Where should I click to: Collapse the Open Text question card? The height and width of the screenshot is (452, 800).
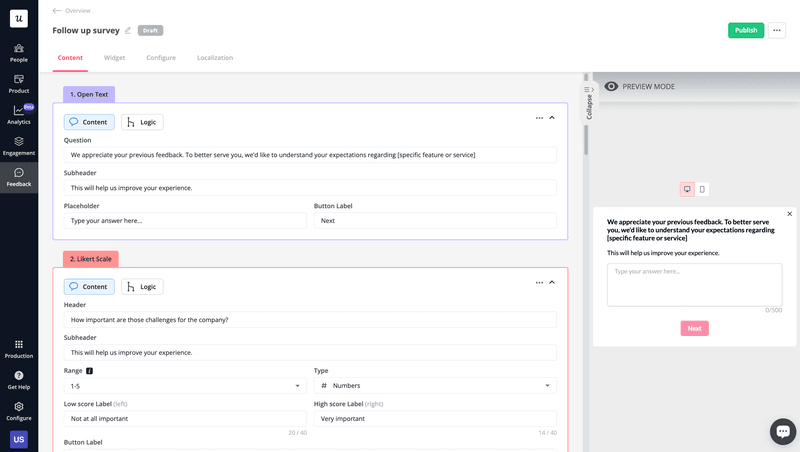coord(552,118)
